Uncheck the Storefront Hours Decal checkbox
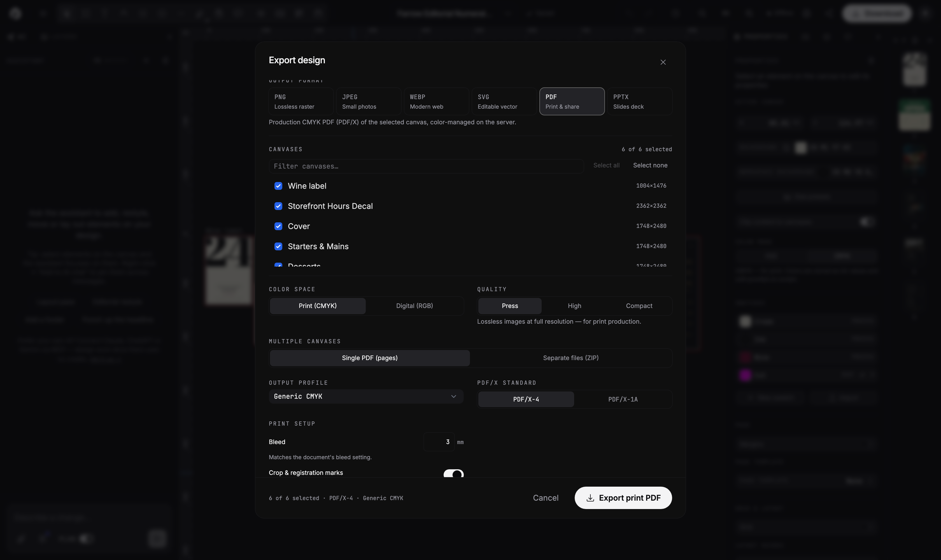Screen dimensions: 941x560 [278, 206]
